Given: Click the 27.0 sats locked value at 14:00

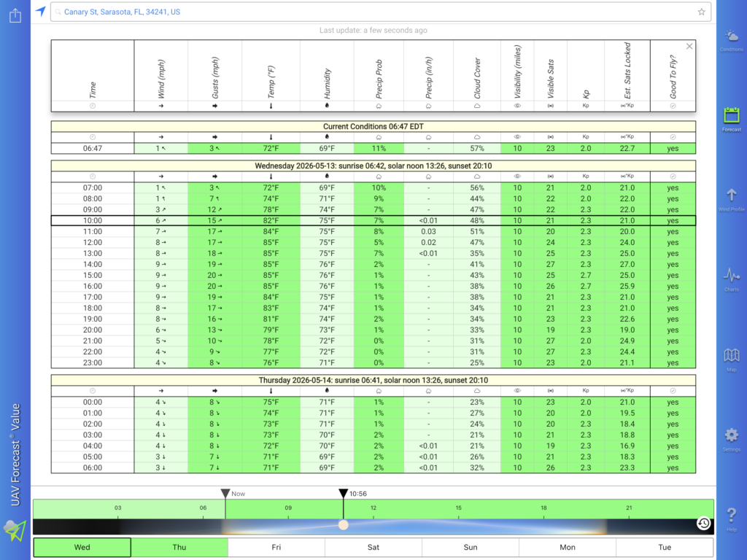Looking at the screenshot, I should (x=627, y=264).
